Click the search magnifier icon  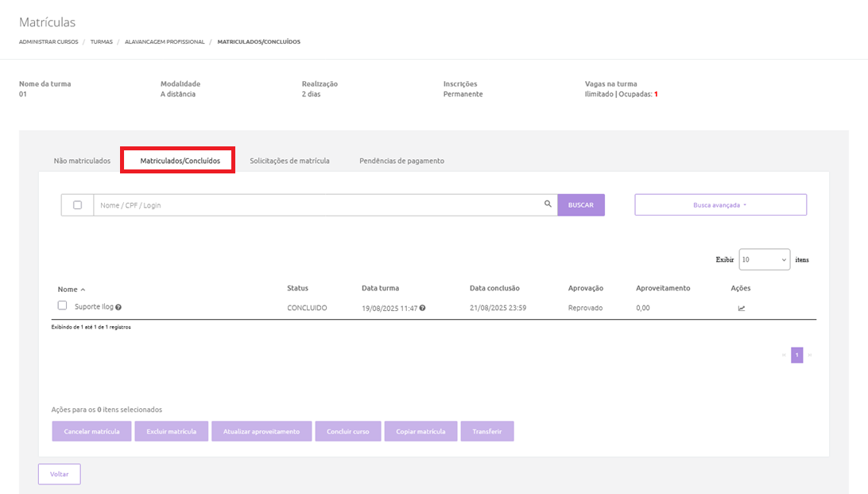pyautogui.click(x=548, y=204)
